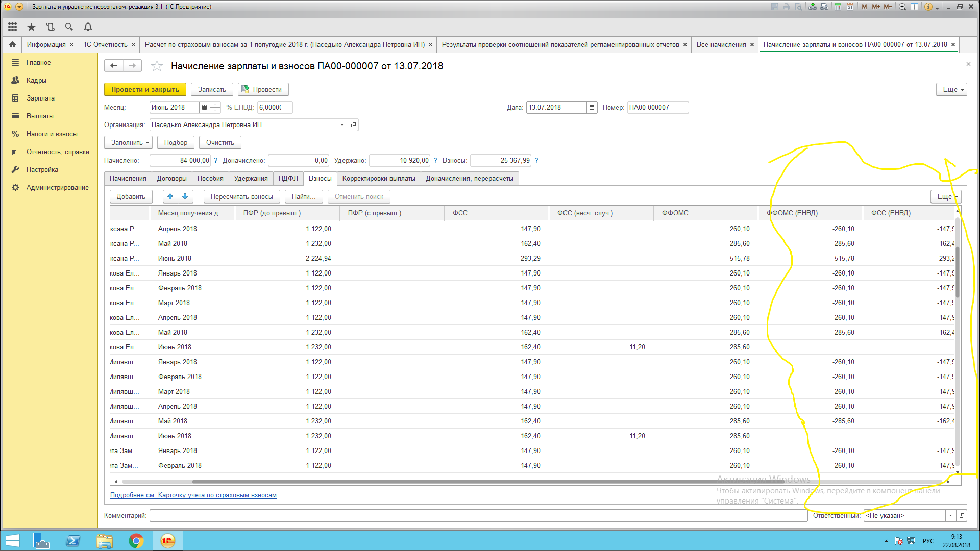Open the History icon in top toolbar
The width and height of the screenshot is (980, 551).
click(x=50, y=27)
